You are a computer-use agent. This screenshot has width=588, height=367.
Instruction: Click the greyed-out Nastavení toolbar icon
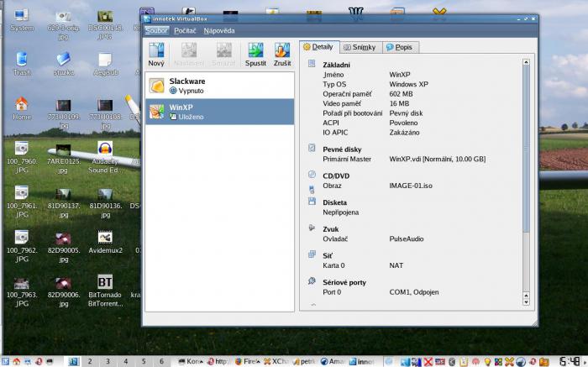click(x=189, y=55)
